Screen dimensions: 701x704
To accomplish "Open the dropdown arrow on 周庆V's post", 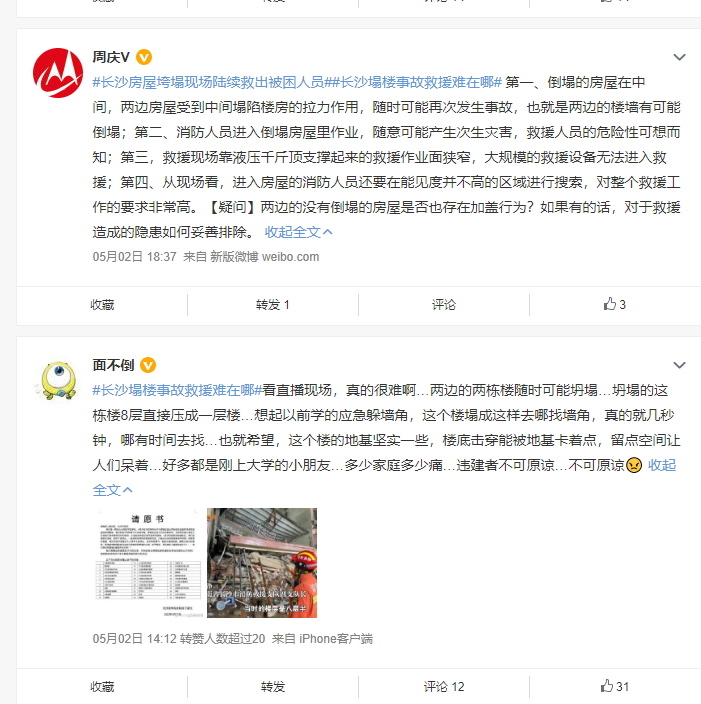I will [x=679, y=57].
